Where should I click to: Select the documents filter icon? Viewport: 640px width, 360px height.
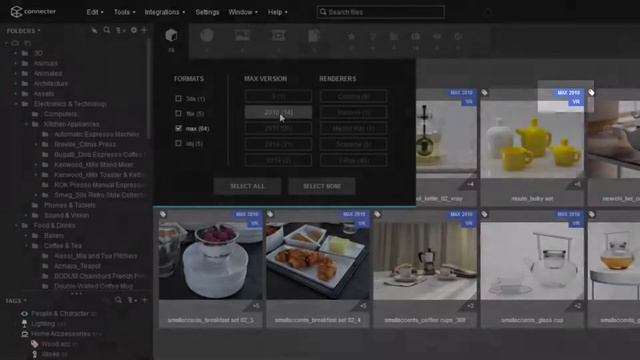313,36
